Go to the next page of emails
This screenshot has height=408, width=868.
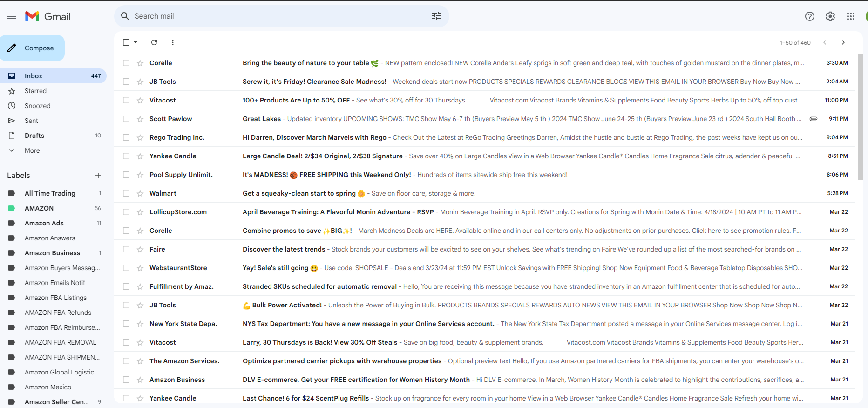[843, 42]
